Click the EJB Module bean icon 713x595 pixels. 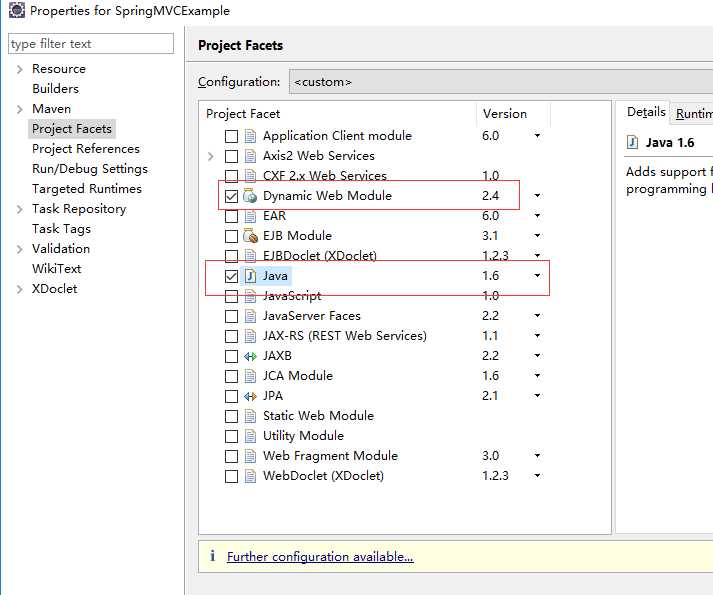coord(250,236)
